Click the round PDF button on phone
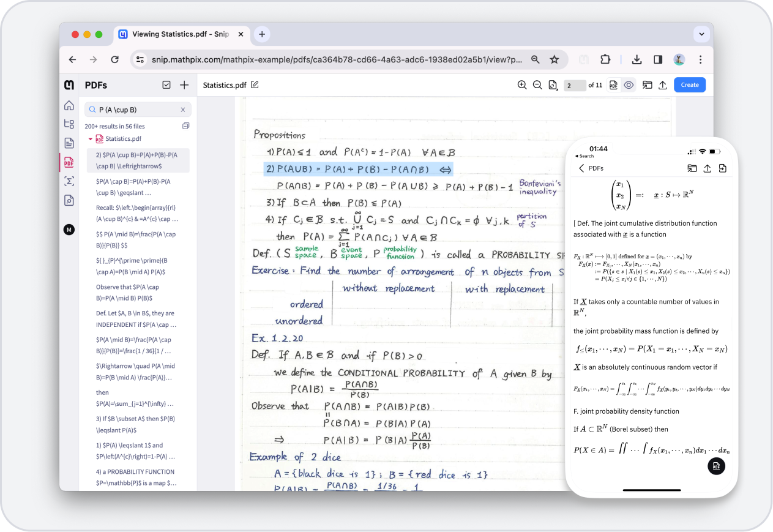 [x=716, y=466]
